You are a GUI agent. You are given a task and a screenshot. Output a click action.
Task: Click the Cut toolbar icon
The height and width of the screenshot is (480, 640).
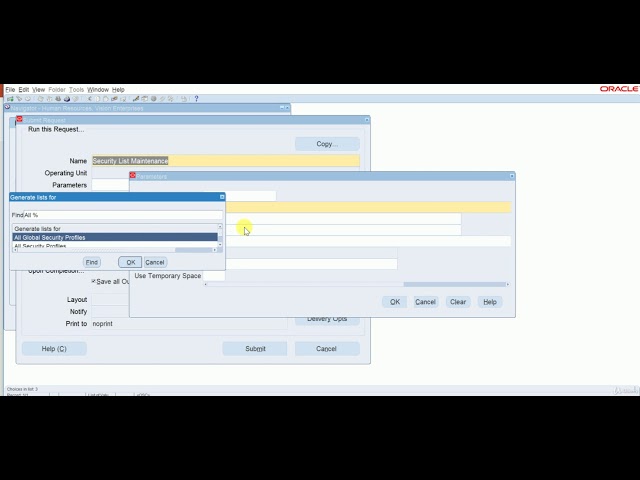click(x=89, y=99)
